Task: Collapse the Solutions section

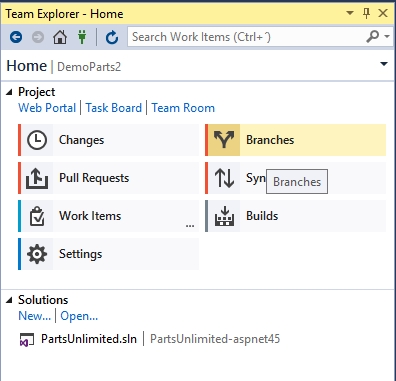Action: point(10,300)
